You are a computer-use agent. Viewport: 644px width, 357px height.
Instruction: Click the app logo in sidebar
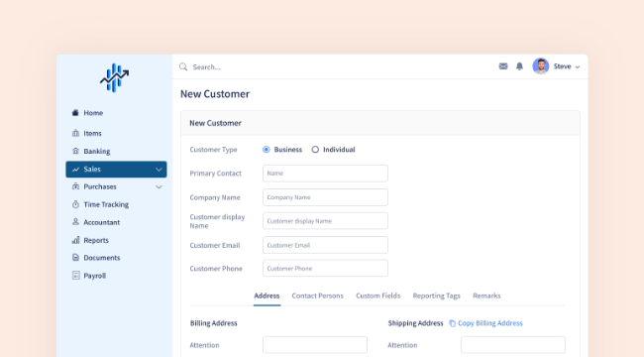pyautogui.click(x=114, y=77)
